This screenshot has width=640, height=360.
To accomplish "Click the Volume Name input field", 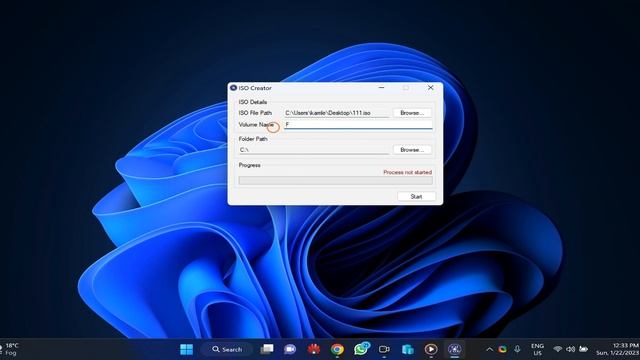I will (x=358, y=125).
